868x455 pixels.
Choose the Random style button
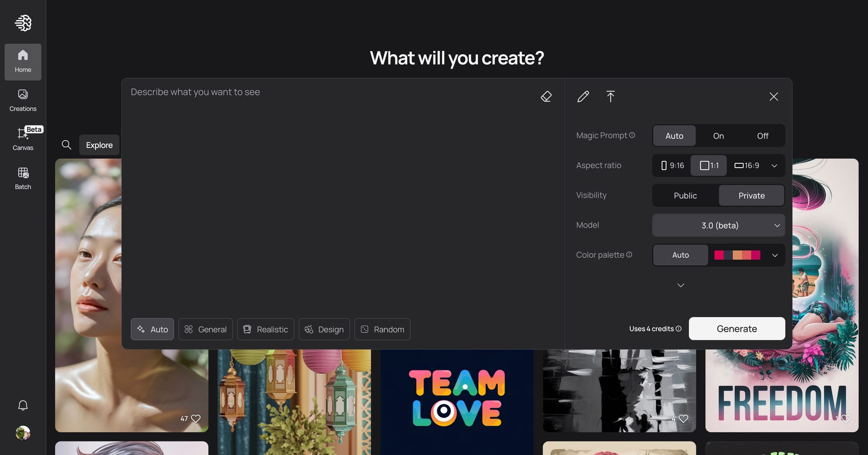tap(382, 329)
